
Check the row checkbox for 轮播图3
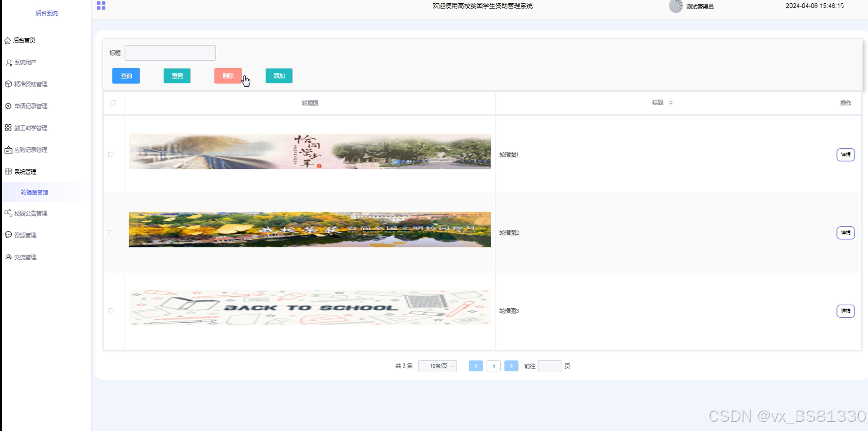(x=111, y=311)
